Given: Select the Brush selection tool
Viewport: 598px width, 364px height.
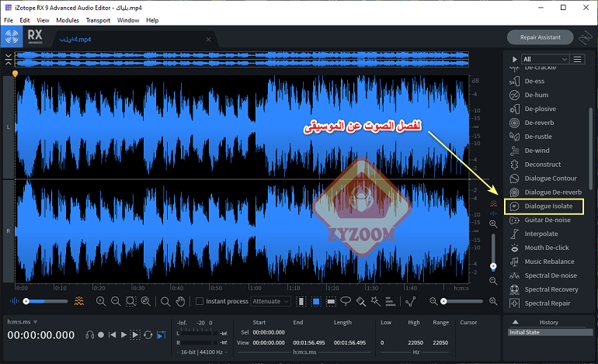Looking at the screenshot, I should click(x=361, y=301).
